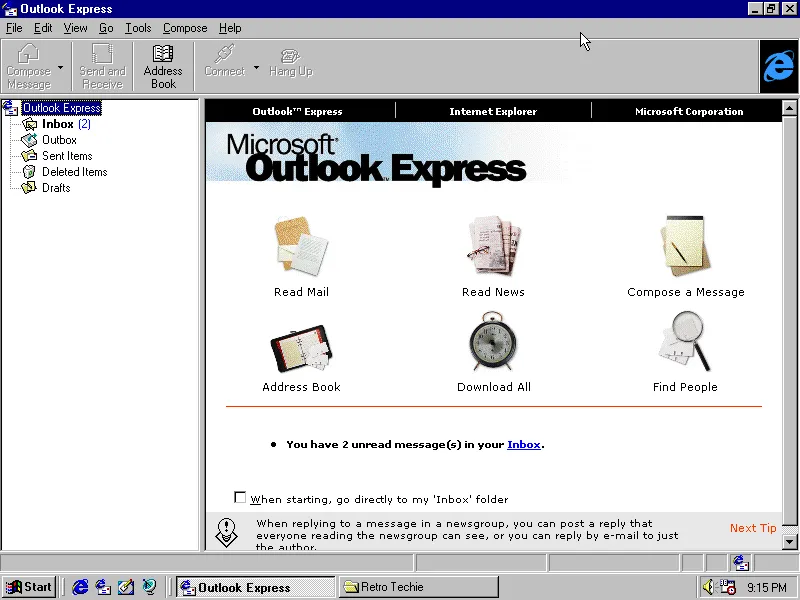Select the Address Book toolbar button

pyautogui.click(x=163, y=66)
